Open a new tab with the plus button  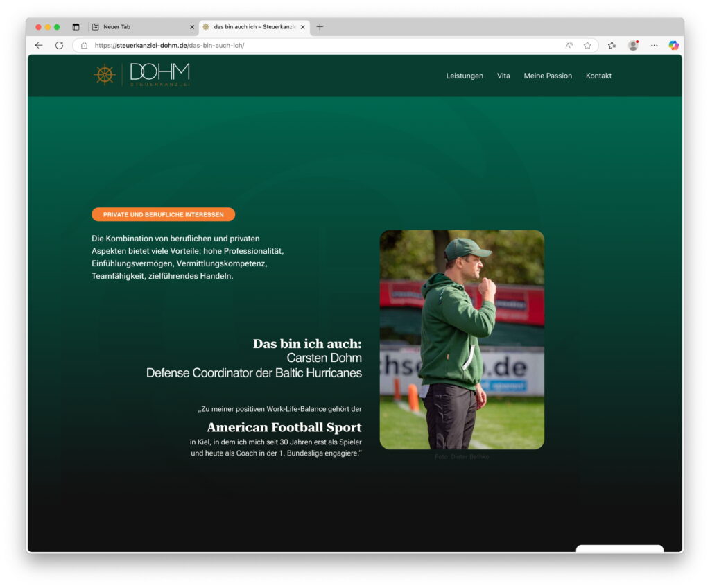320,27
